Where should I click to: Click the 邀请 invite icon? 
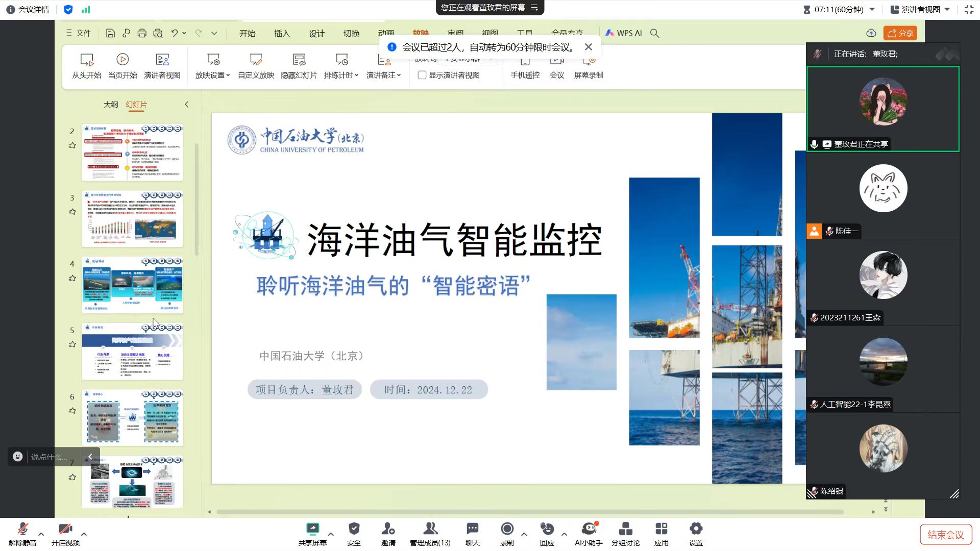click(388, 533)
